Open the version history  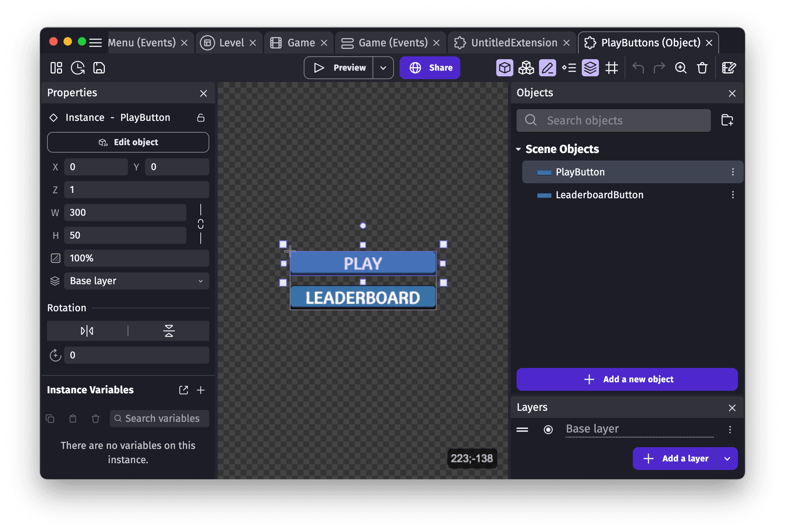coord(77,68)
